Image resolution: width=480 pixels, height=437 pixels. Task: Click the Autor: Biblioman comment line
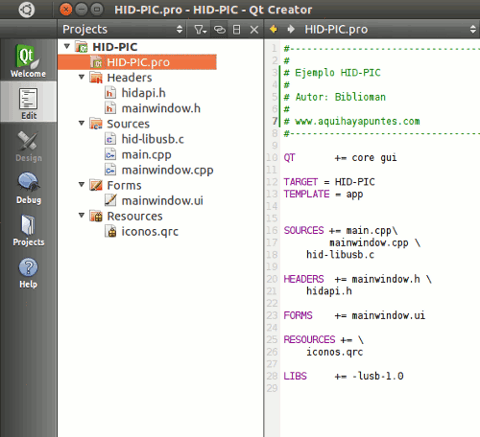335,97
